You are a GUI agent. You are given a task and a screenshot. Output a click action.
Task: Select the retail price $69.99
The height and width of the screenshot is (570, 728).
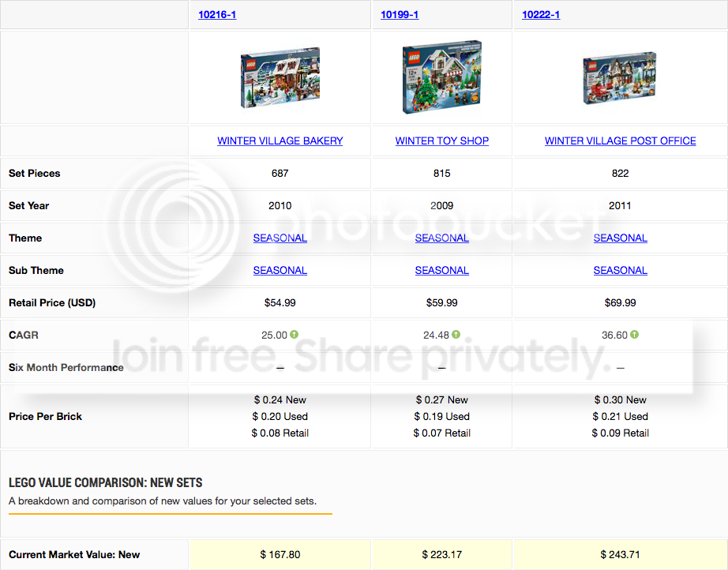click(x=621, y=302)
